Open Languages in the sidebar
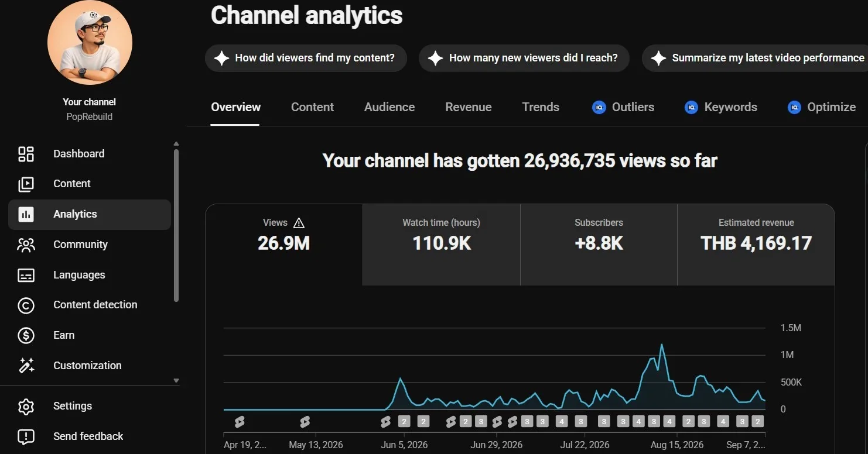 (x=90, y=275)
